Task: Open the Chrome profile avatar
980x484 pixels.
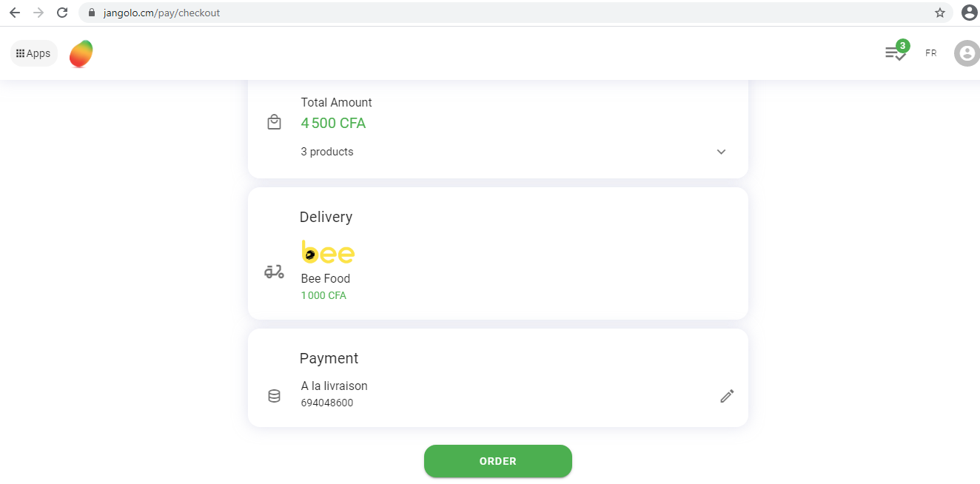Action: 969,13
